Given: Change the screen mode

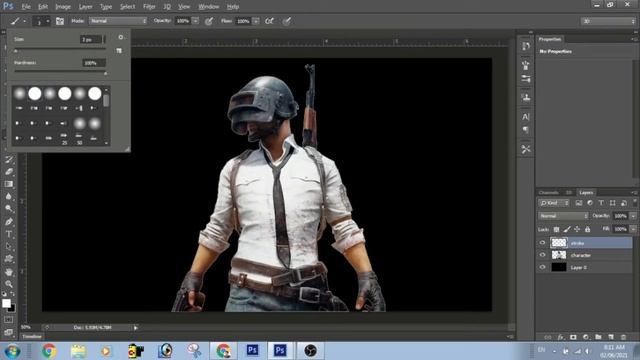Looking at the screenshot, I should coord(9,332).
